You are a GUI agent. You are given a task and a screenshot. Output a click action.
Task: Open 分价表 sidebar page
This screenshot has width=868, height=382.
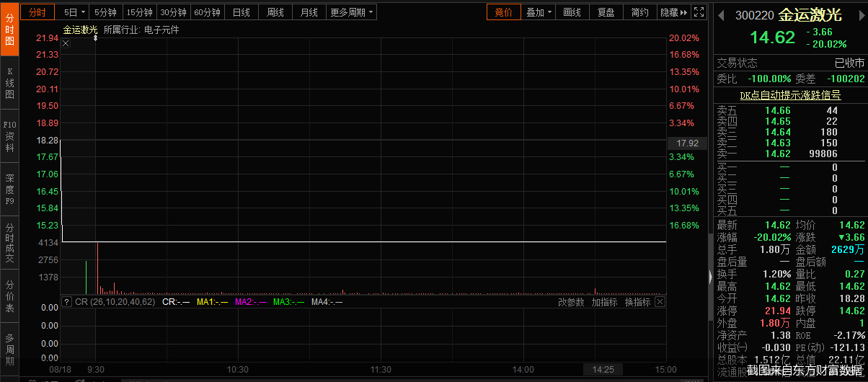point(9,296)
